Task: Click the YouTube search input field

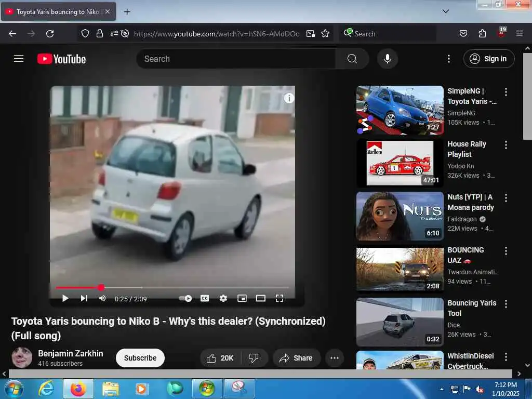Action: pos(236,59)
